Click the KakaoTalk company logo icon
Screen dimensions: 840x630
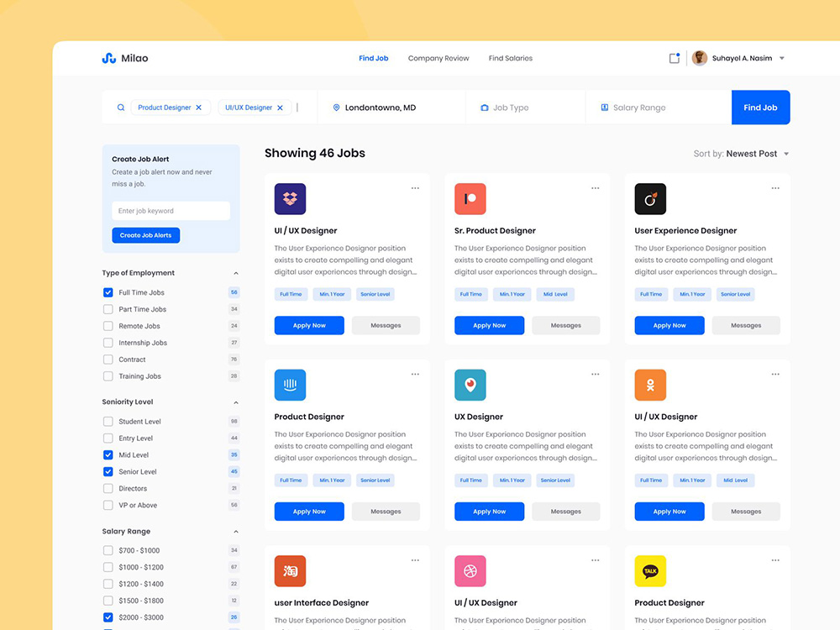pyautogui.click(x=650, y=571)
